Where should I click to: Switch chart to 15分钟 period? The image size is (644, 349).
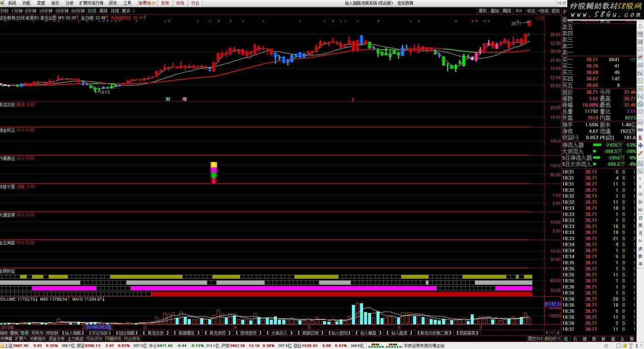point(46,11)
